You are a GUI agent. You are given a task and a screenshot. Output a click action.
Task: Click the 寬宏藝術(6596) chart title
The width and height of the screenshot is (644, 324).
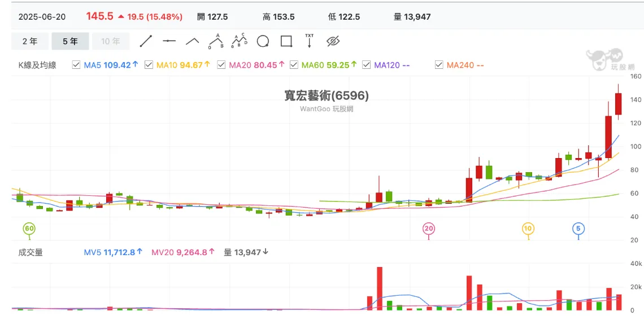327,95
